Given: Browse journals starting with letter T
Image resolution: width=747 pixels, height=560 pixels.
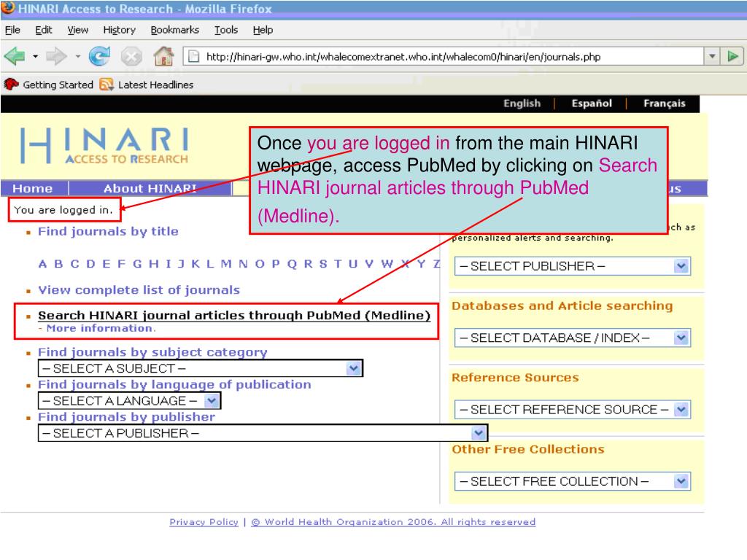Looking at the screenshot, I should (338, 264).
